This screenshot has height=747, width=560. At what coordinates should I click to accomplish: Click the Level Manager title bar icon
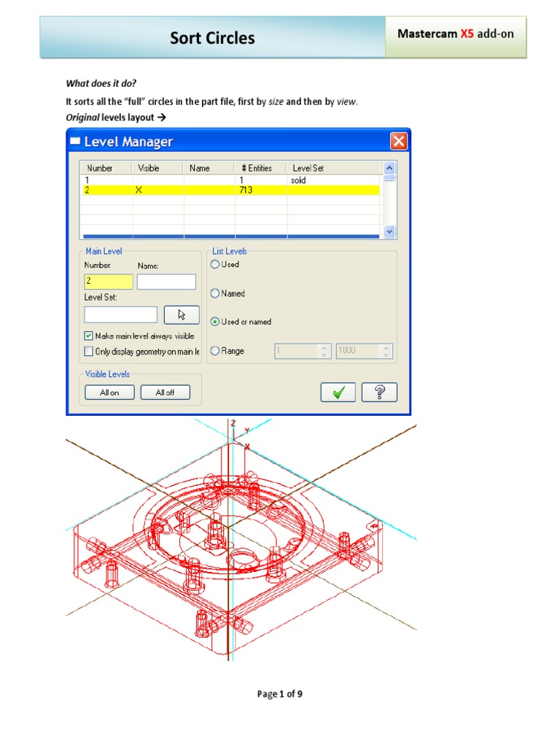75,141
